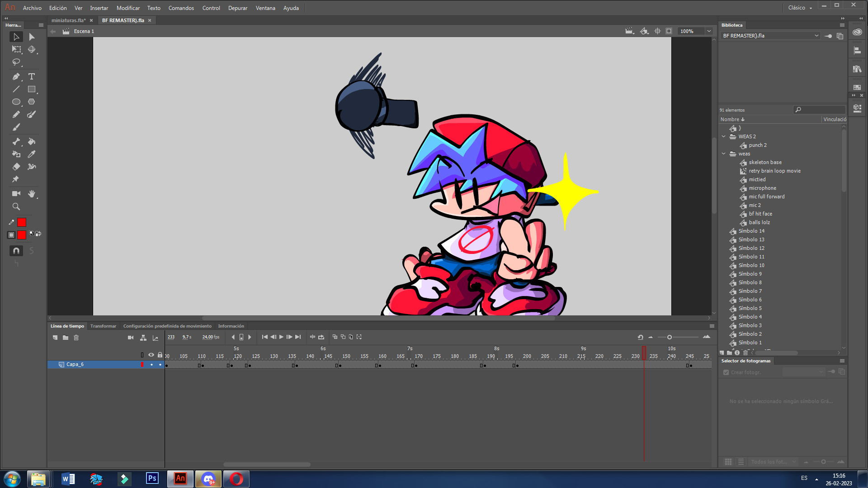The width and height of the screenshot is (868, 488).
Task: Enable the onion skin outline view
Action: [343, 337]
